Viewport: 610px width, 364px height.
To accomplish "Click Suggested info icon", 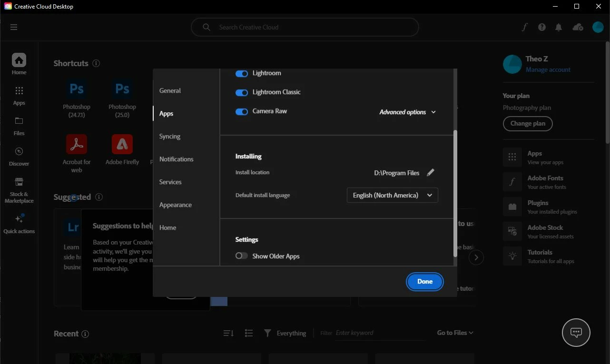I will (x=98, y=197).
